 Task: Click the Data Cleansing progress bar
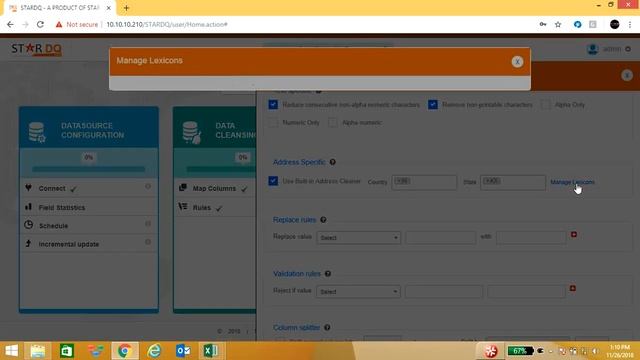click(x=221, y=169)
